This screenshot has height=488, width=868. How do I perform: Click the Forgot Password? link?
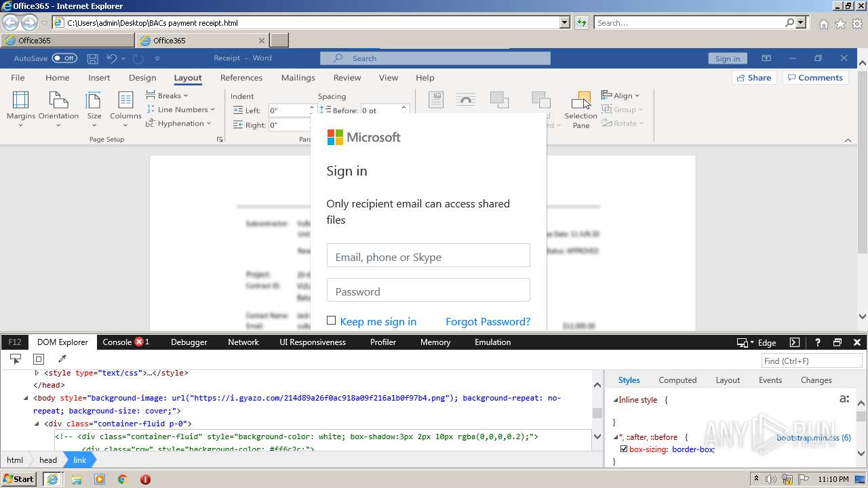(488, 321)
